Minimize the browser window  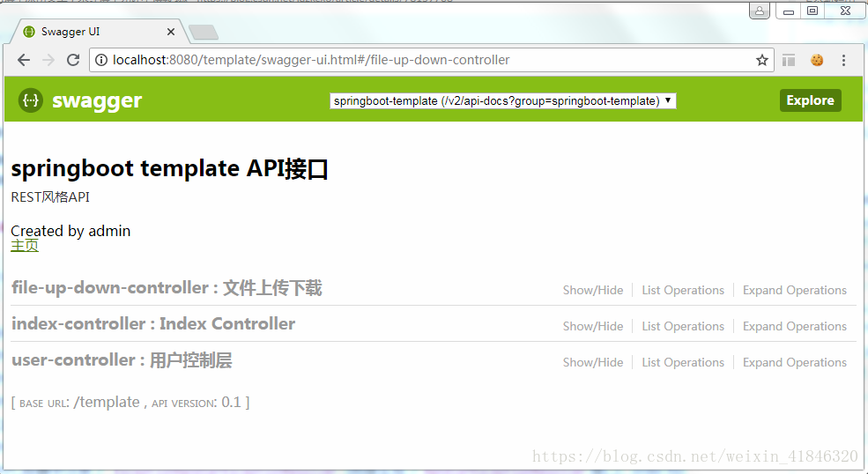(x=789, y=11)
